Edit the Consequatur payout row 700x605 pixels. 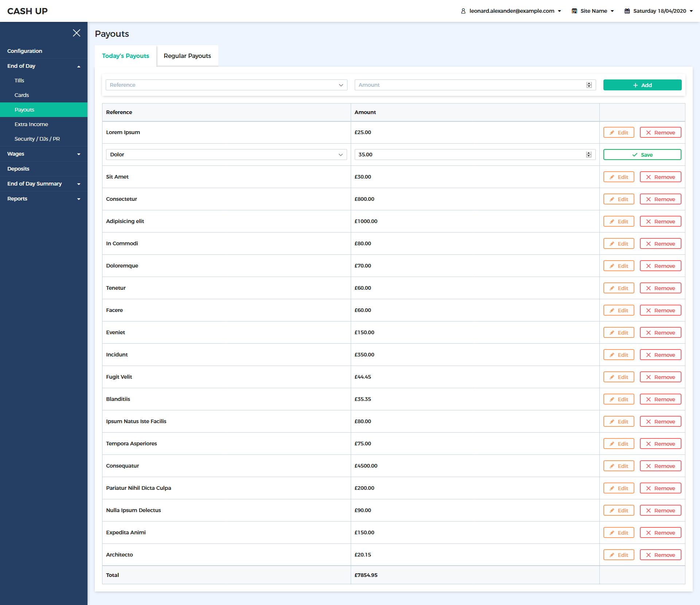pos(619,466)
